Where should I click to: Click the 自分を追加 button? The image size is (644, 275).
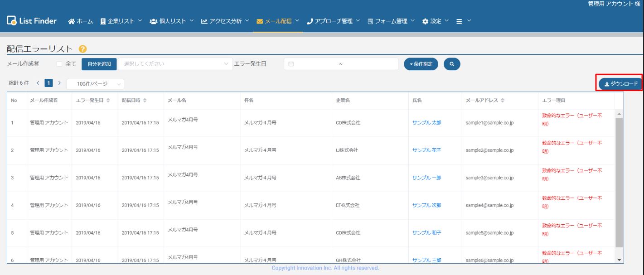[x=99, y=64]
